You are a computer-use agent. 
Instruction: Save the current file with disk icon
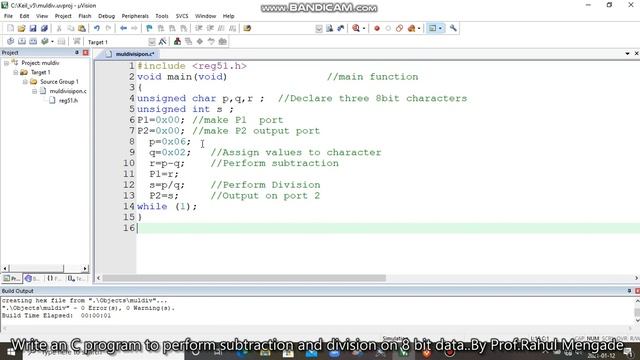point(33,28)
